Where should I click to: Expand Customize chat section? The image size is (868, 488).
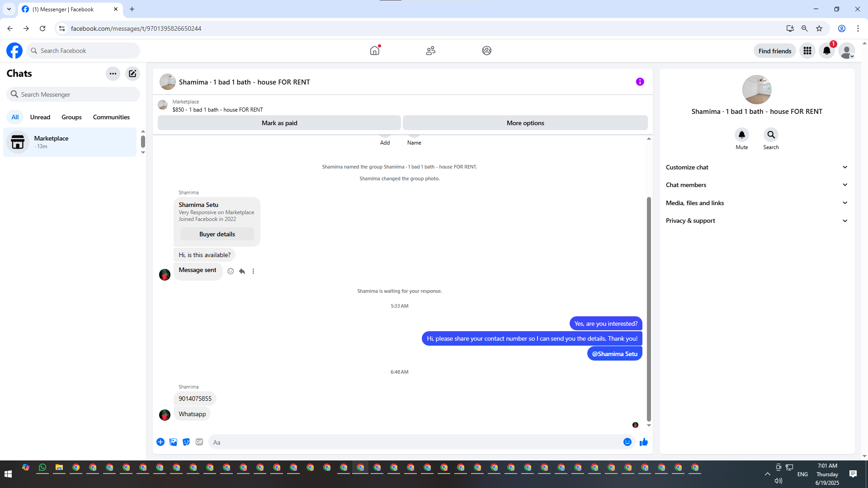pyautogui.click(x=757, y=167)
